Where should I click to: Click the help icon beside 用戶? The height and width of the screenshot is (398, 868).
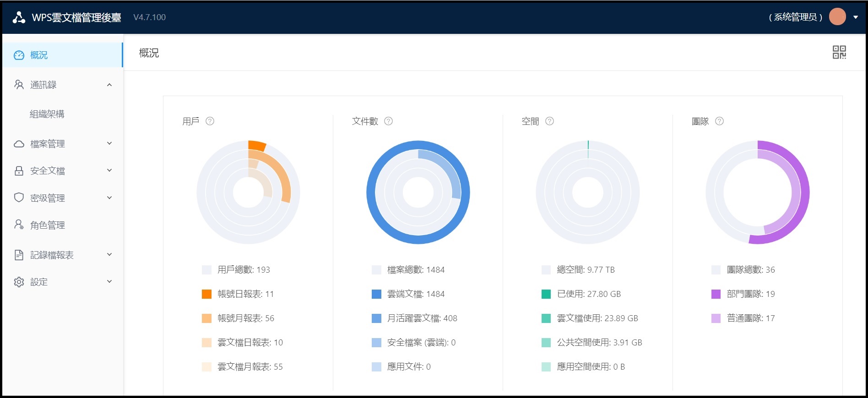point(210,121)
